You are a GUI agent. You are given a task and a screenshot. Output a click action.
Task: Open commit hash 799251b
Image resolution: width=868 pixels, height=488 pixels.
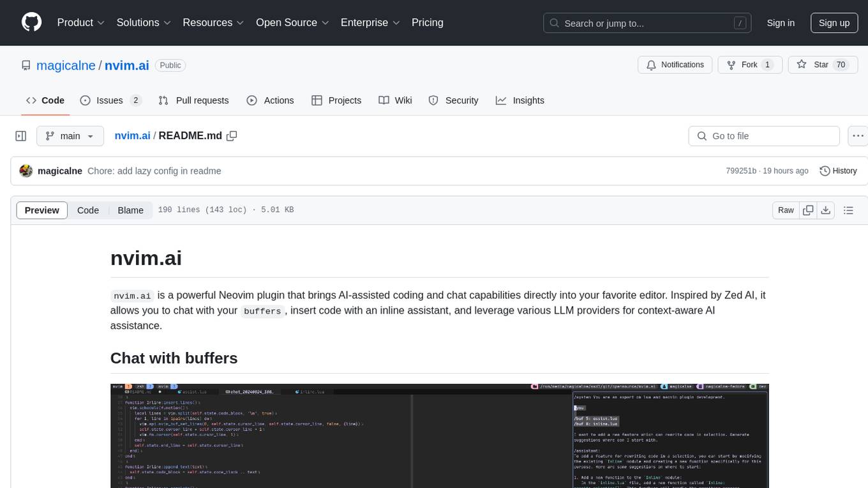(741, 171)
